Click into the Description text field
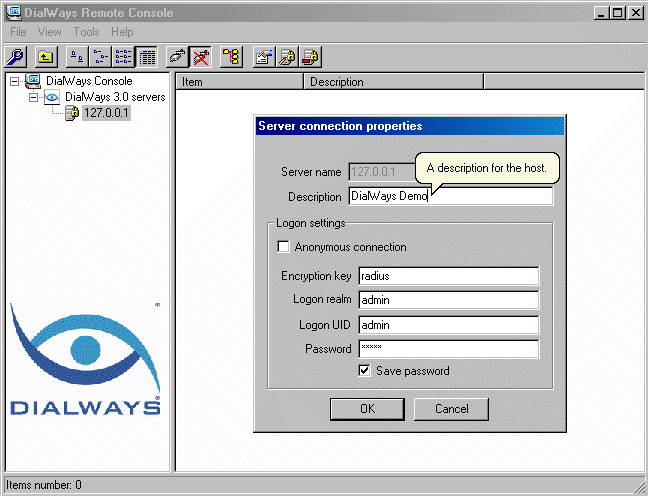The width and height of the screenshot is (648, 496). click(x=450, y=196)
